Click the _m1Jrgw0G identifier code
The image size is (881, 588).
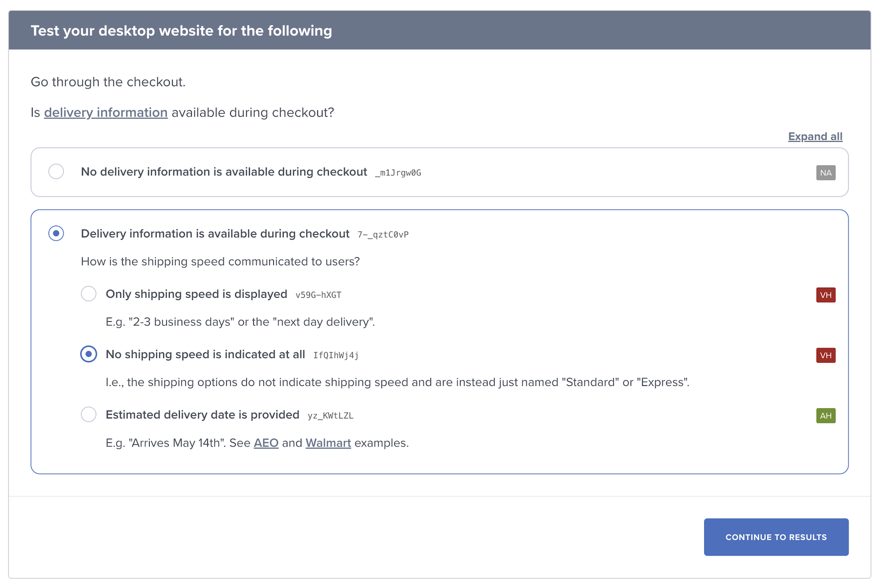(398, 173)
